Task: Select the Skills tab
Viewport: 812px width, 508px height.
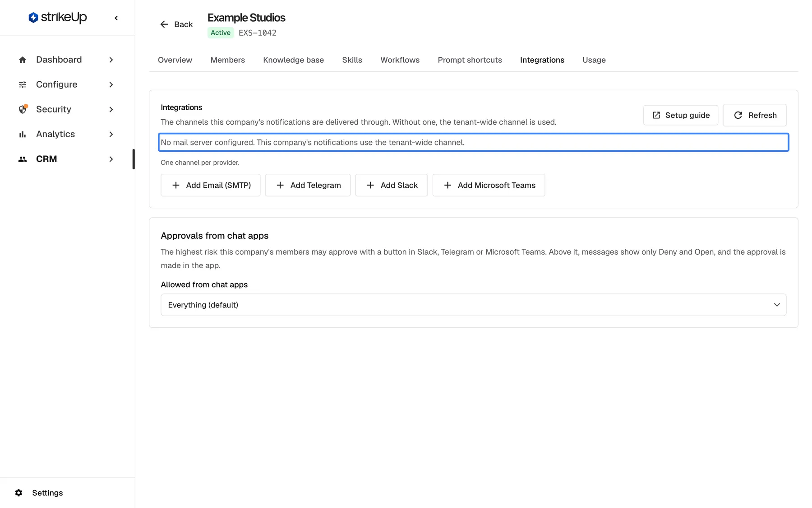Action: click(352, 60)
